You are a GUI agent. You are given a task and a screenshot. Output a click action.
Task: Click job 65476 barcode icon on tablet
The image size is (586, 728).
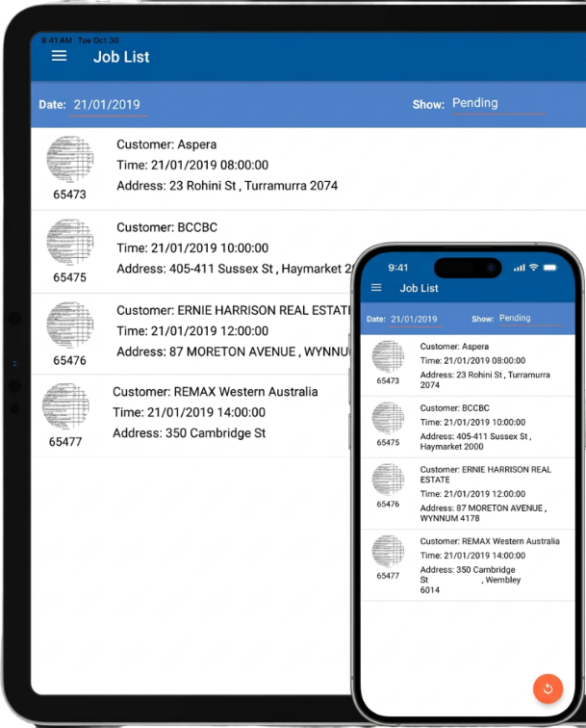pos(69,325)
